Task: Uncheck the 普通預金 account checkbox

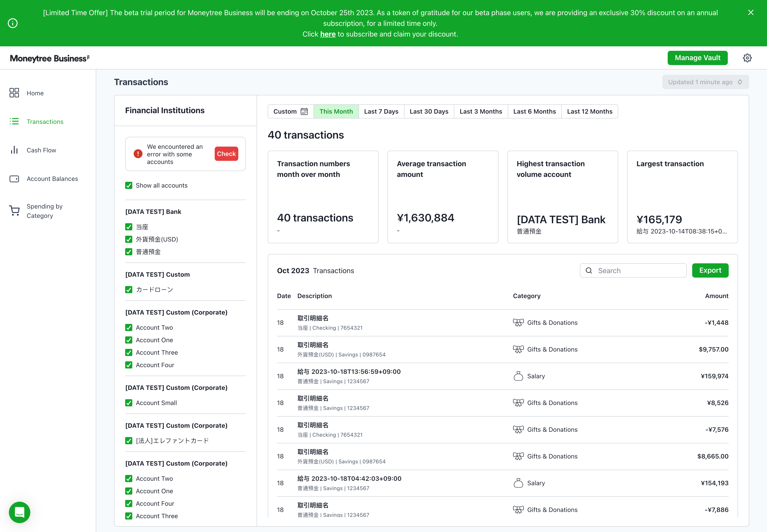Action: coord(129,252)
